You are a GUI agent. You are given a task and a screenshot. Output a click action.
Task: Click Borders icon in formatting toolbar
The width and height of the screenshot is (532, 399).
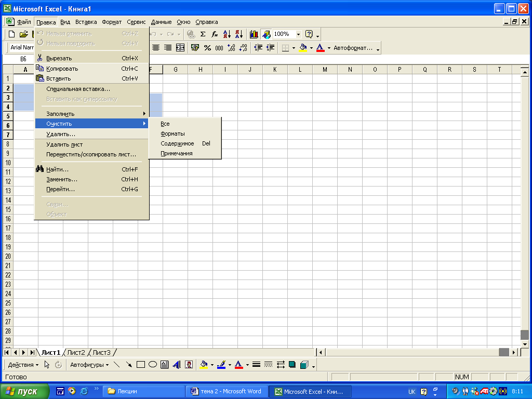pyautogui.click(x=285, y=48)
